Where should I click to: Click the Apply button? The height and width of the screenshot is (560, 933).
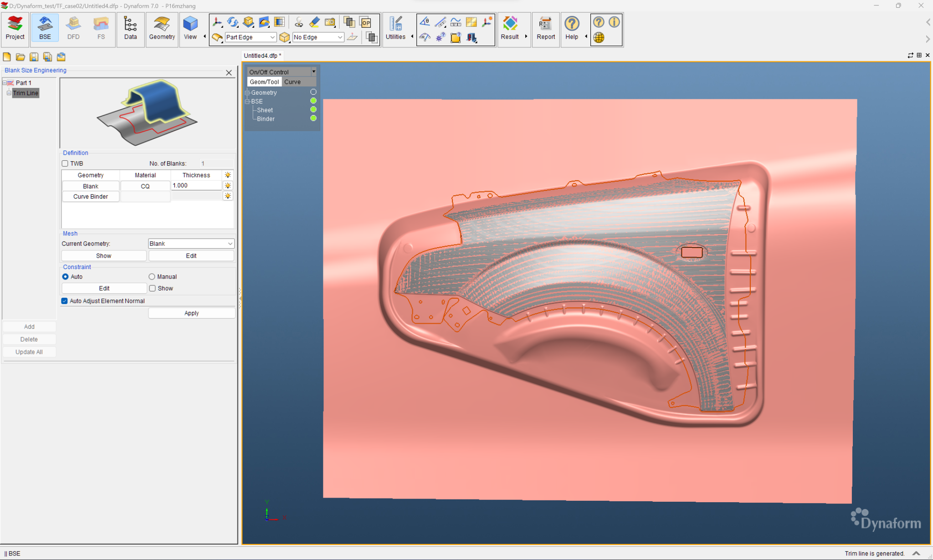click(x=191, y=313)
